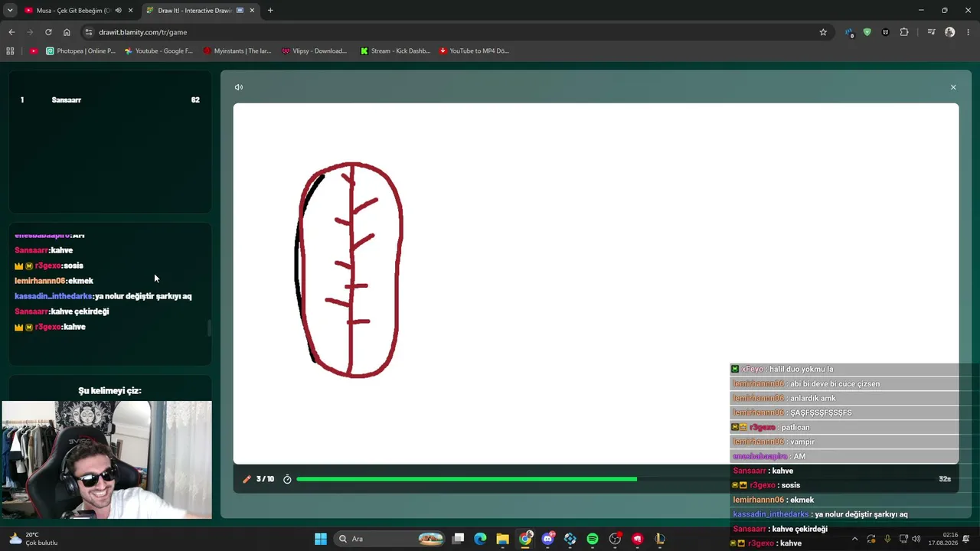Open the Windows Start menu
The image size is (980, 551).
(321, 539)
